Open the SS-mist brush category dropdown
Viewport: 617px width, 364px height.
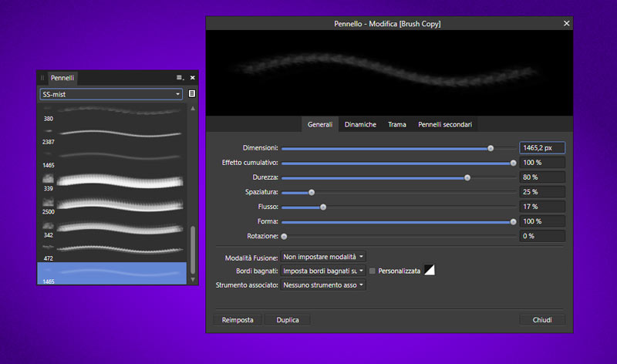tap(111, 94)
